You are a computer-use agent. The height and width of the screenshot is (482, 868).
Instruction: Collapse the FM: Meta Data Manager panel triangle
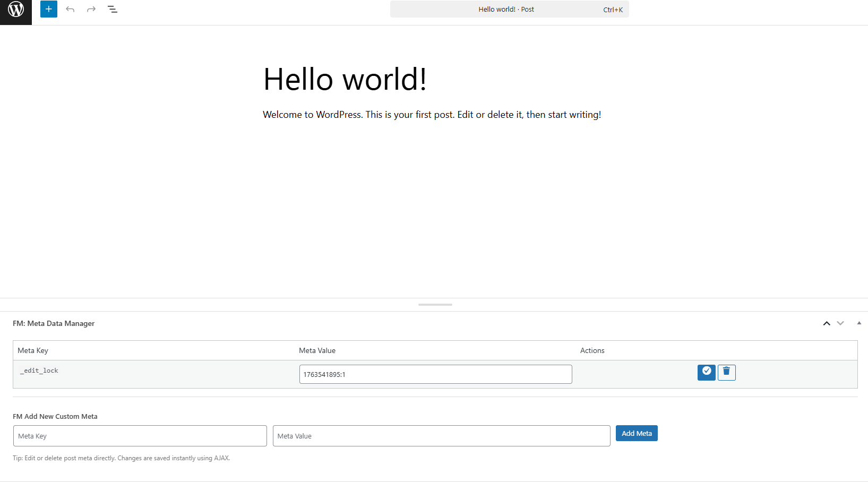859,323
